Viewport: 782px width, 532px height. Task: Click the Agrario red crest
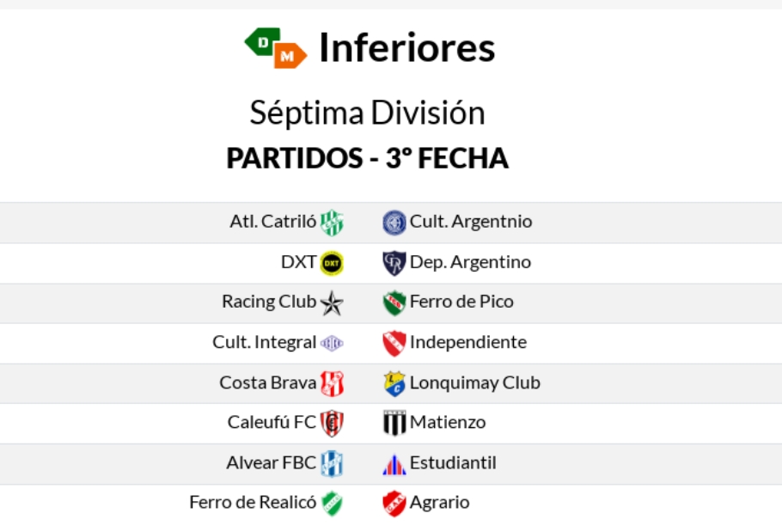click(394, 504)
